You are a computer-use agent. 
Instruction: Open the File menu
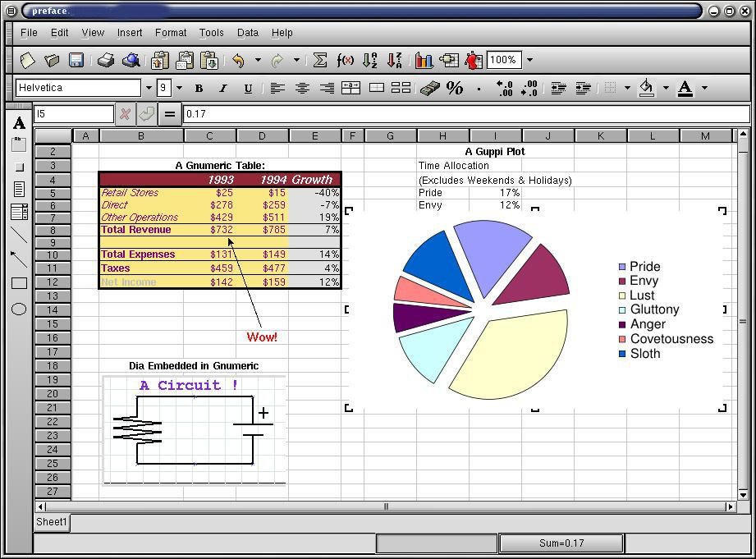tap(29, 33)
